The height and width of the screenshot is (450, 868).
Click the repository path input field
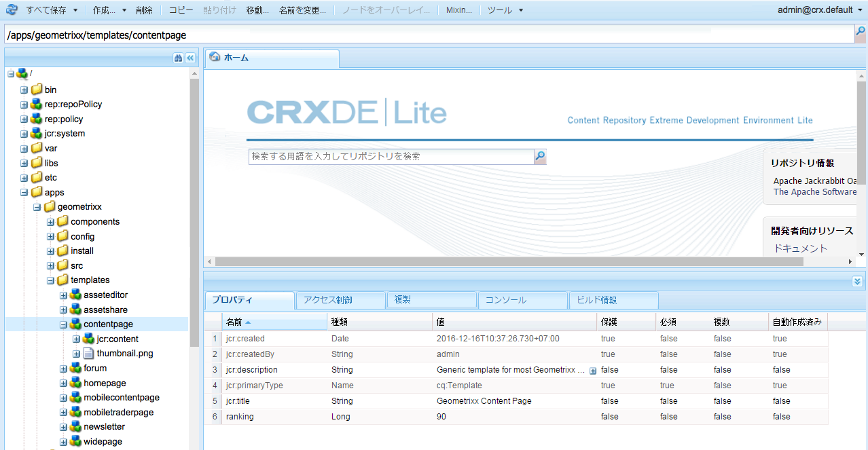[429, 35]
